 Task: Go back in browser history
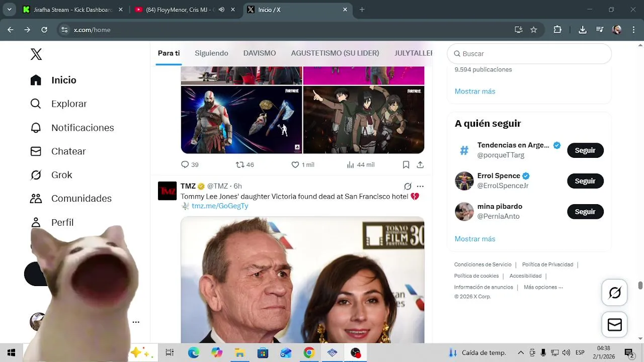(x=10, y=30)
